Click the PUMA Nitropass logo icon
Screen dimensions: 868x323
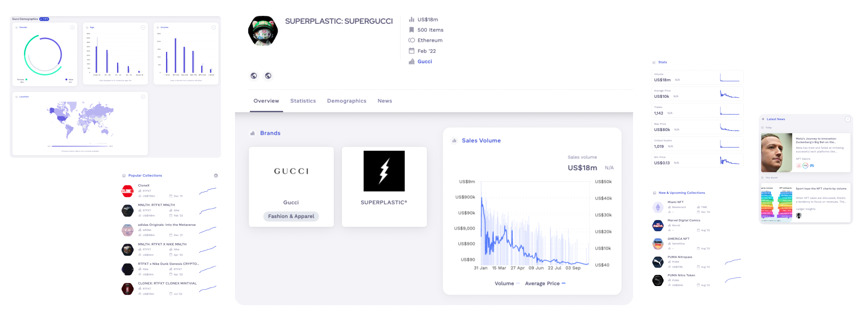[x=658, y=262]
